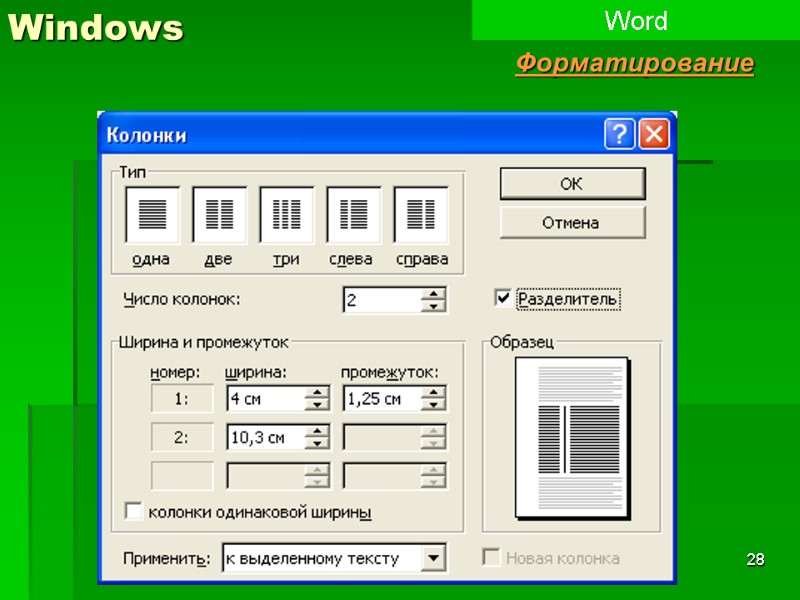Click the 'Форматирование' heading link

pos(635,63)
